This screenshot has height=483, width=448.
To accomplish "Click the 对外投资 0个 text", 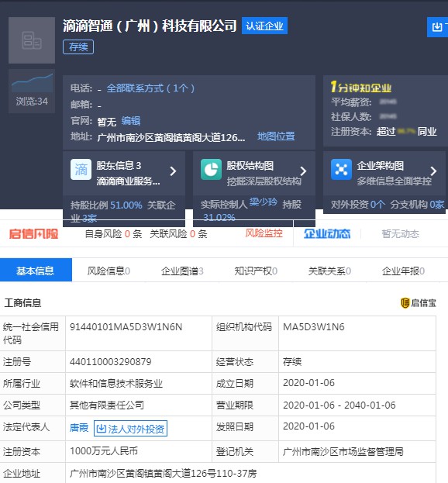I will click(358, 204).
